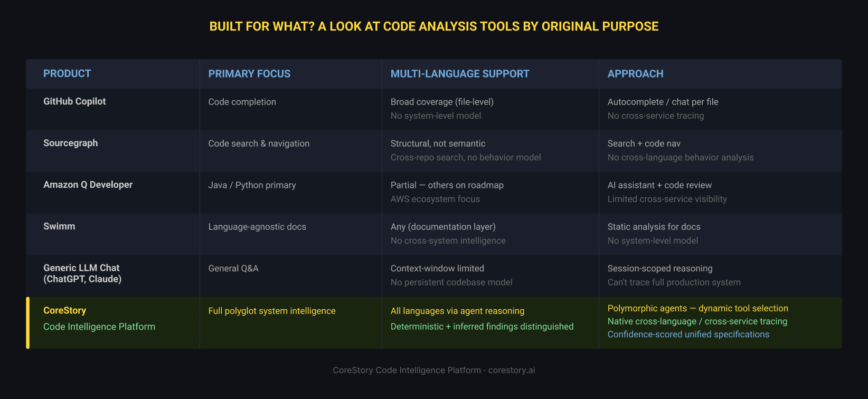The height and width of the screenshot is (399, 868).
Task: Click the yellow page title heading
Action: click(x=434, y=26)
